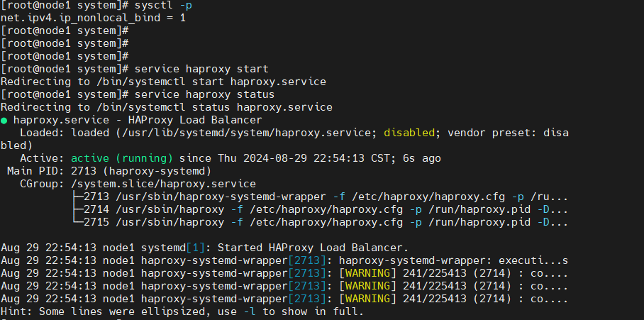Click '6s ago' in Active line
644x320 pixels.
pos(422,158)
